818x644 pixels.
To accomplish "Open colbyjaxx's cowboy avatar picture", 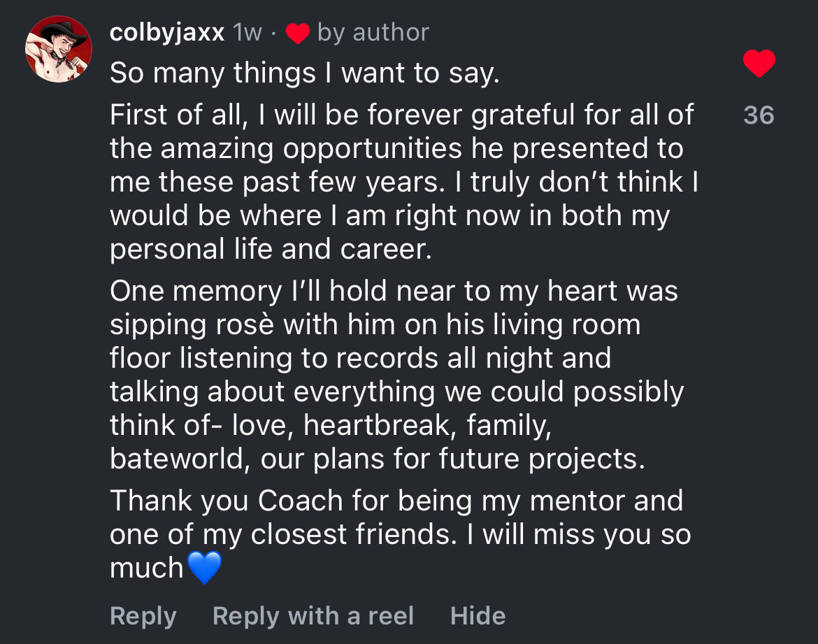I will point(59,49).
